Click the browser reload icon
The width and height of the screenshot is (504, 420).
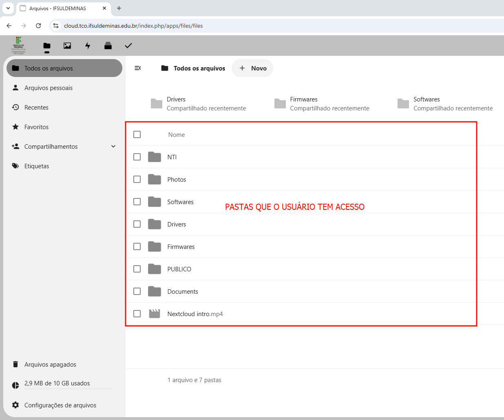click(x=38, y=26)
